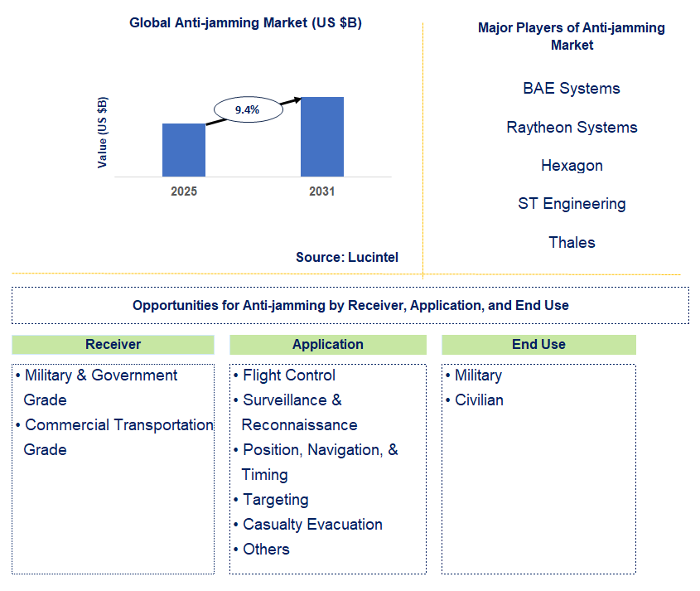Select 'Position, Navigation, & Timing' bullet
Screen dimensions: 700x591
tap(316, 462)
